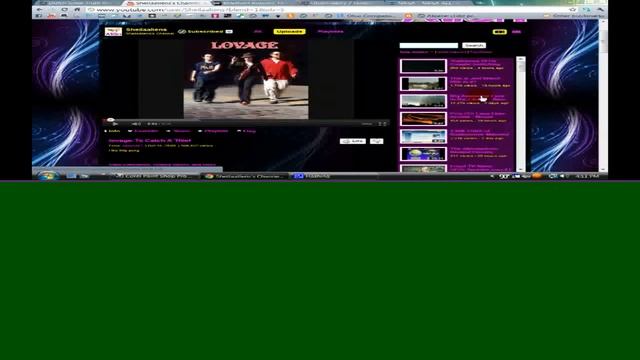
Task: Open the Share tab below the player
Action: click(179, 131)
